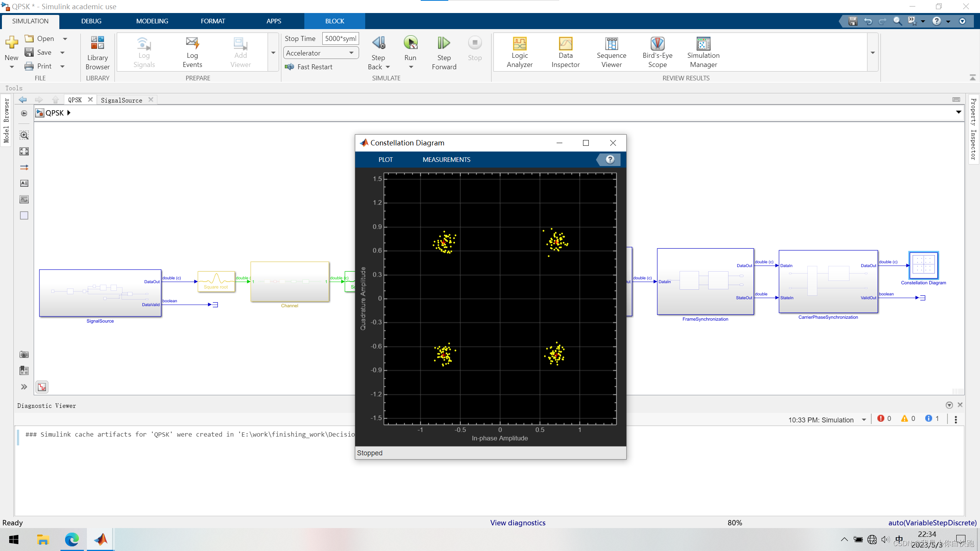Select the Channel subsystem block
Screen dimensions: 980x551
coord(290,282)
